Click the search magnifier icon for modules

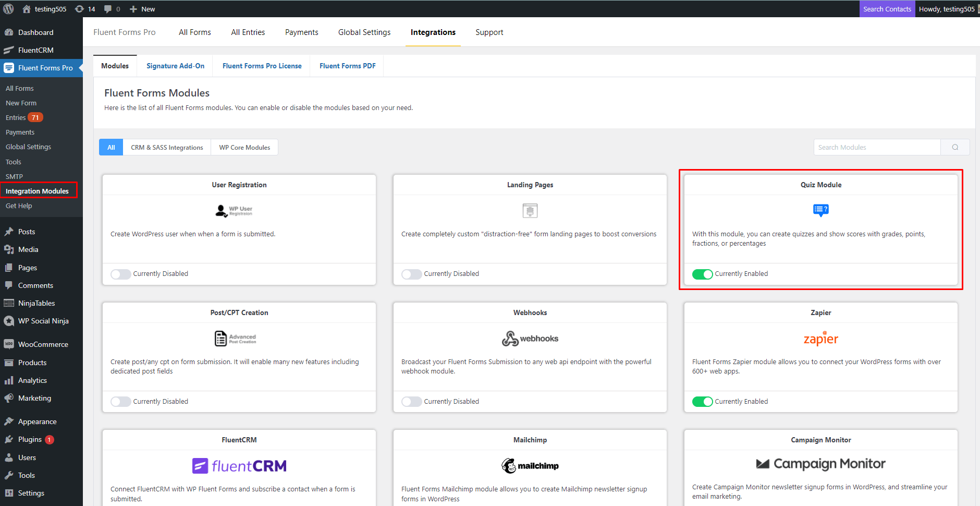(x=955, y=147)
